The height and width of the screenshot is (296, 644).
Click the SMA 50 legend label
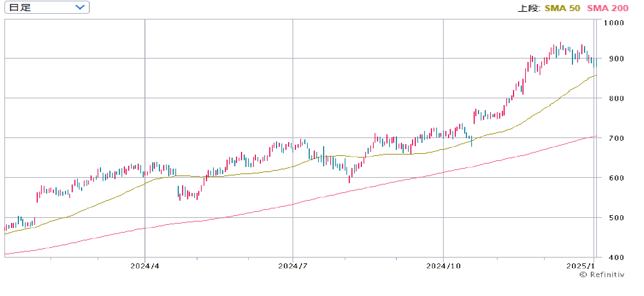[x=562, y=8]
